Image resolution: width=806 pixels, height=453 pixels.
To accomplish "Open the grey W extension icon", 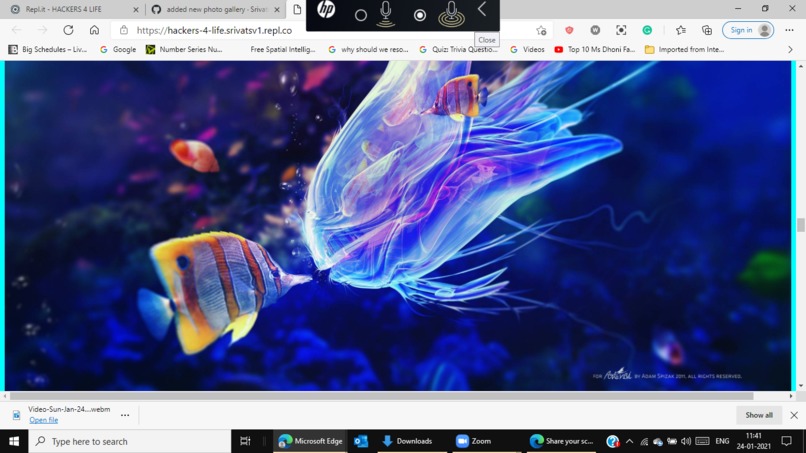I will [595, 30].
